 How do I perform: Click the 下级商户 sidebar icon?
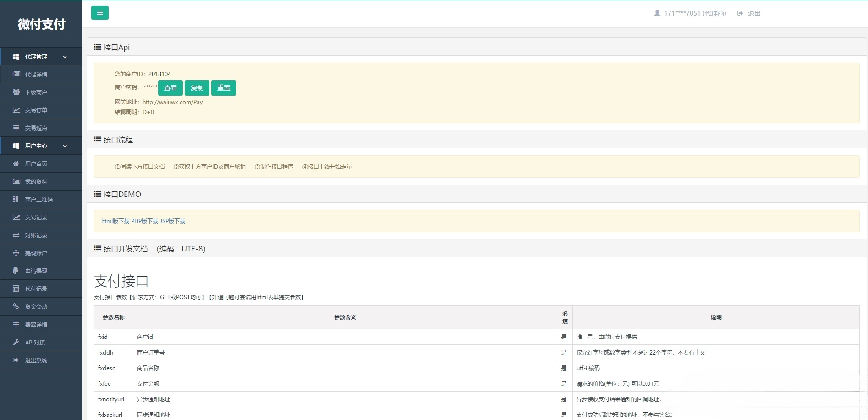16,92
